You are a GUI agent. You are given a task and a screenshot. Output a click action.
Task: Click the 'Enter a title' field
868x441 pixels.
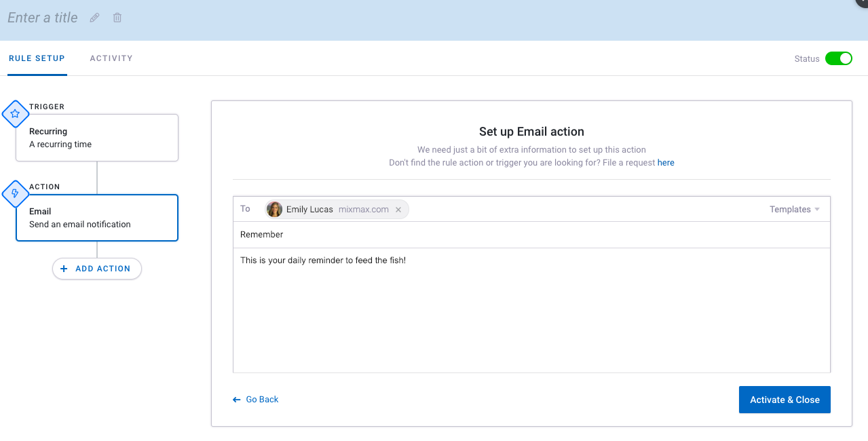click(43, 18)
